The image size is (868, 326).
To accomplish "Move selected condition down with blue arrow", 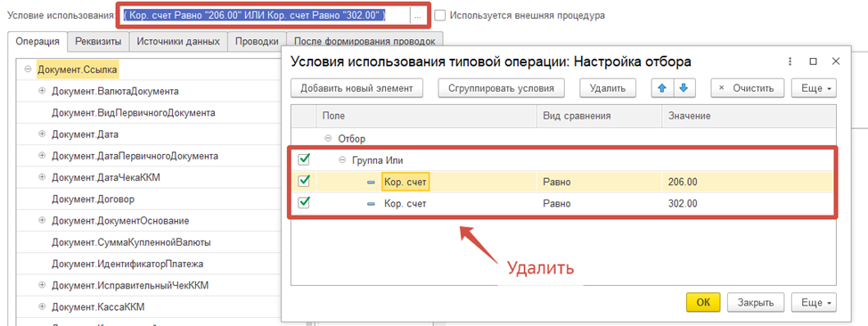I will tap(684, 88).
